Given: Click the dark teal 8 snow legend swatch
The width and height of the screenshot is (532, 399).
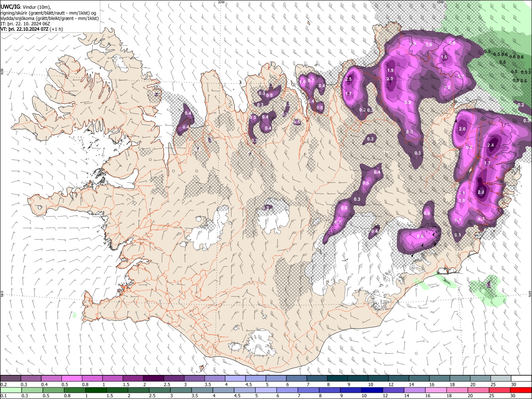Looking at the screenshot, I should pyautogui.click(x=337, y=379).
